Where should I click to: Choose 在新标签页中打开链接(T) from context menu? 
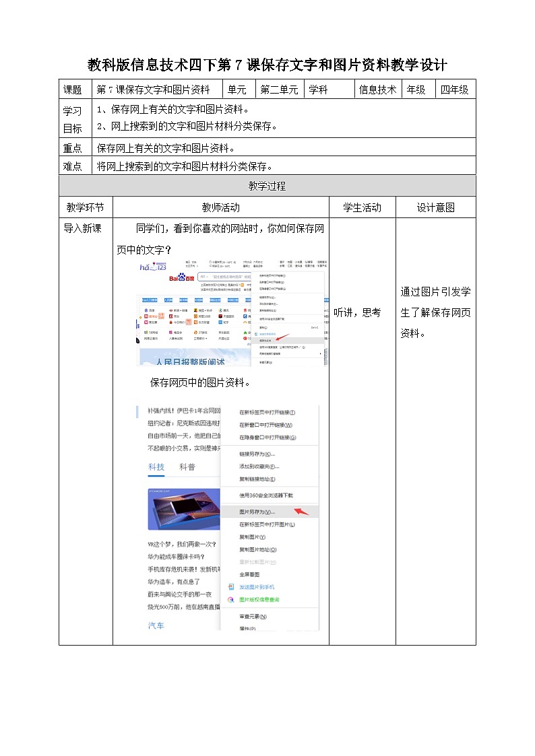(267, 412)
